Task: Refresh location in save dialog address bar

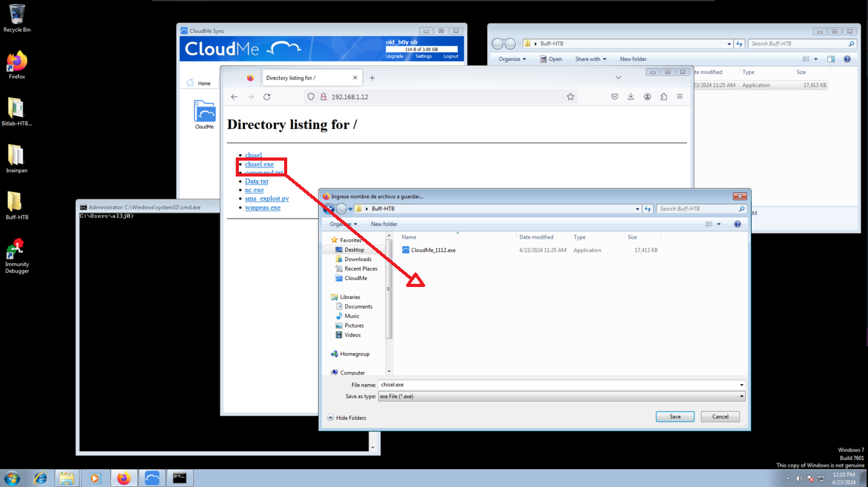Action: point(648,209)
